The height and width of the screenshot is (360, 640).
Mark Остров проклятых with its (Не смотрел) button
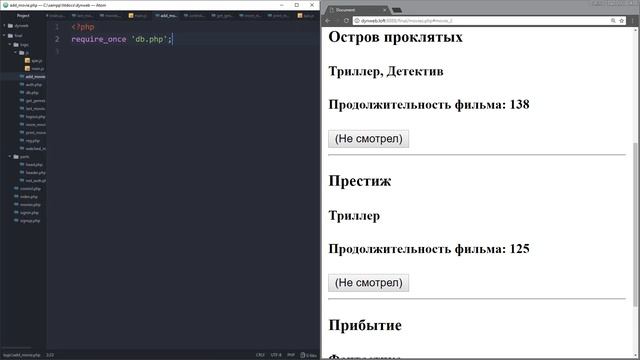(368, 139)
